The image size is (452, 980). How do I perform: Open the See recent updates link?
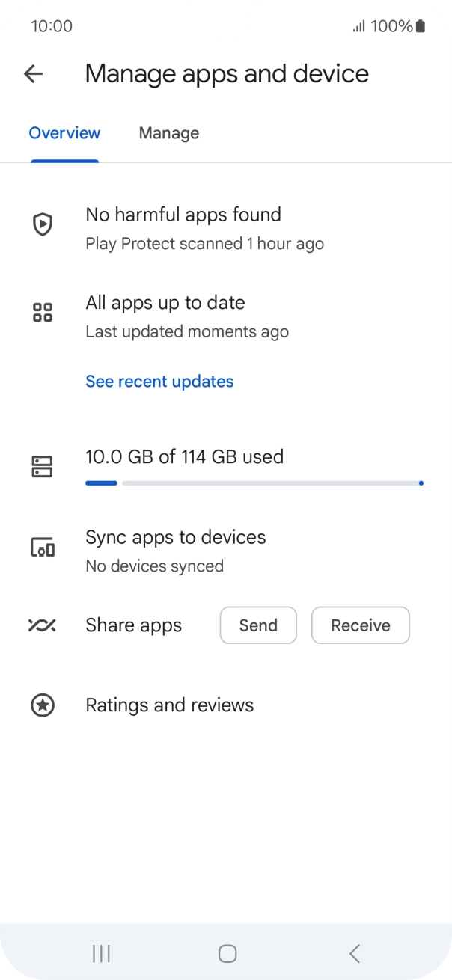pyautogui.click(x=159, y=382)
